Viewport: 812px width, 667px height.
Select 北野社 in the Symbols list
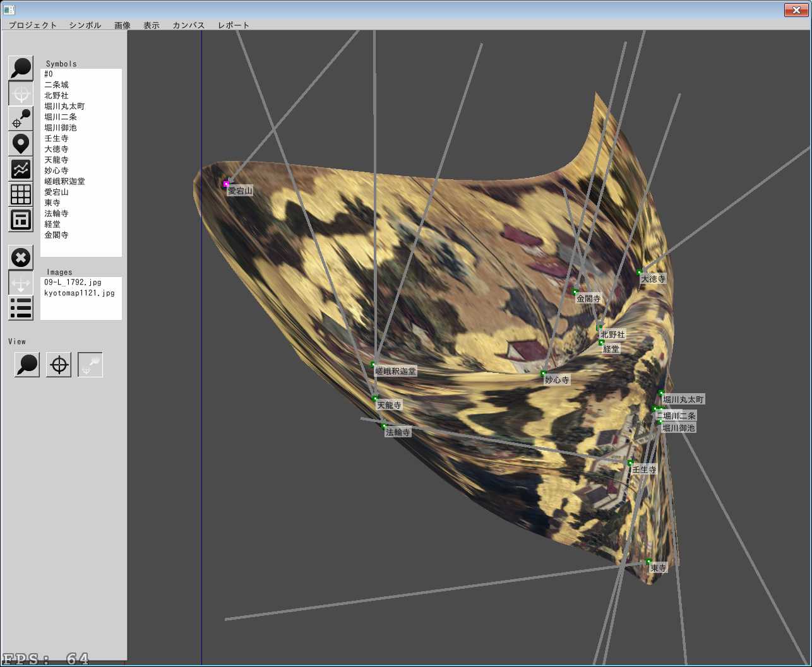coord(81,95)
